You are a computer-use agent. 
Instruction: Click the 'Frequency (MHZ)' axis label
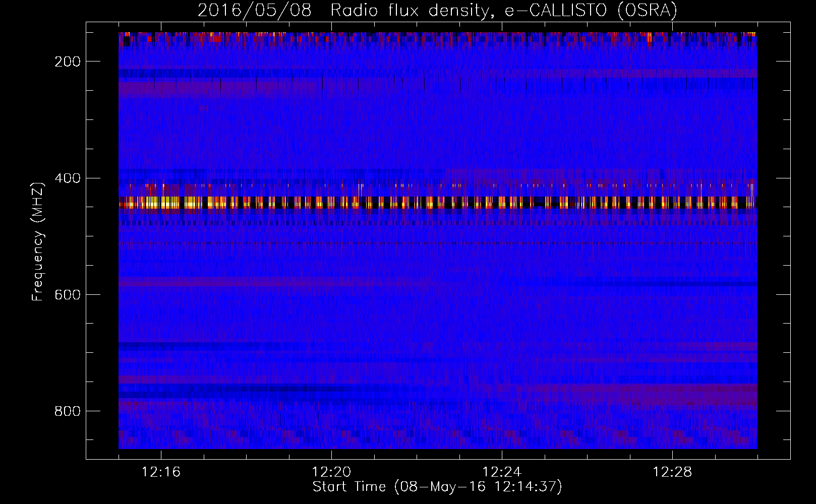click(x=38, y=242)
